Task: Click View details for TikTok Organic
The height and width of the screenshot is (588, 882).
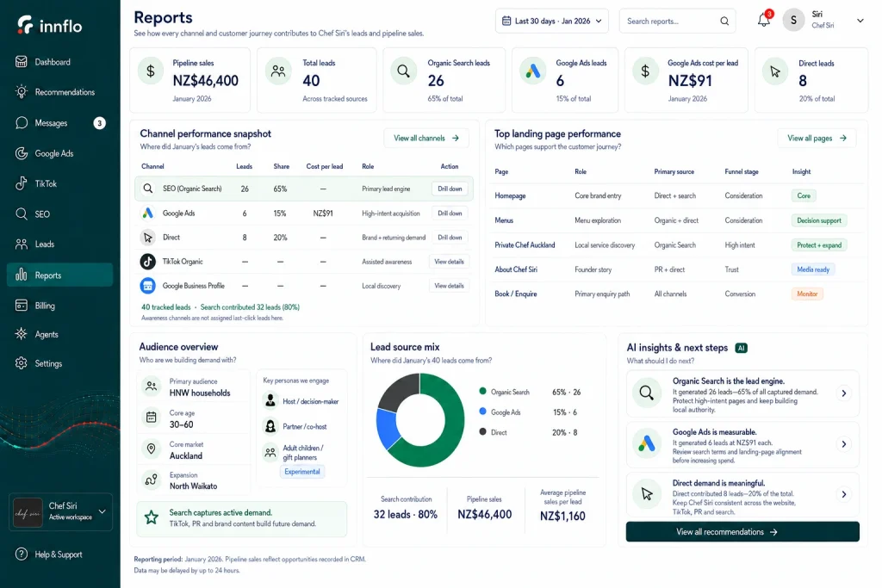Action: [449, 262]
